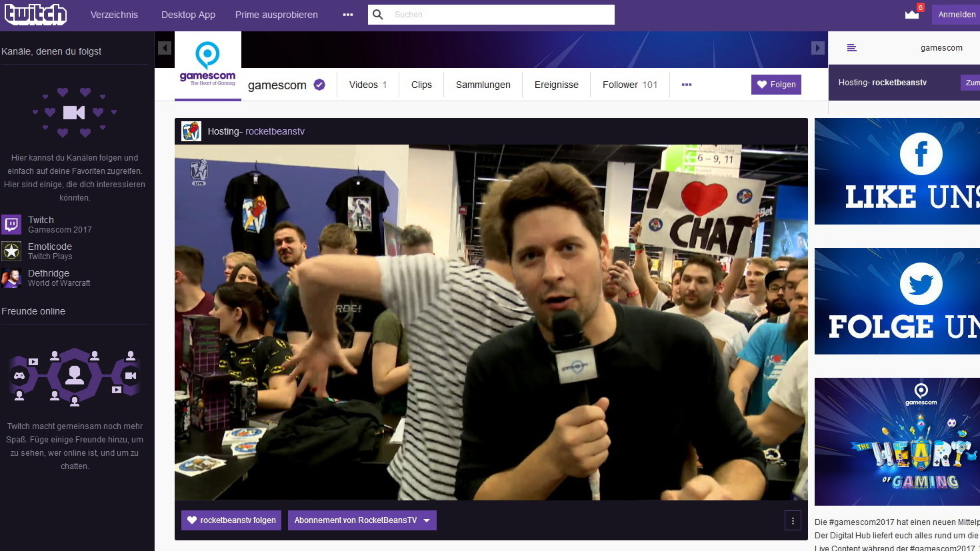The width and height of the screenshot is (980, 551).
Task: View the Follower tab
Action: pos(630,85)
